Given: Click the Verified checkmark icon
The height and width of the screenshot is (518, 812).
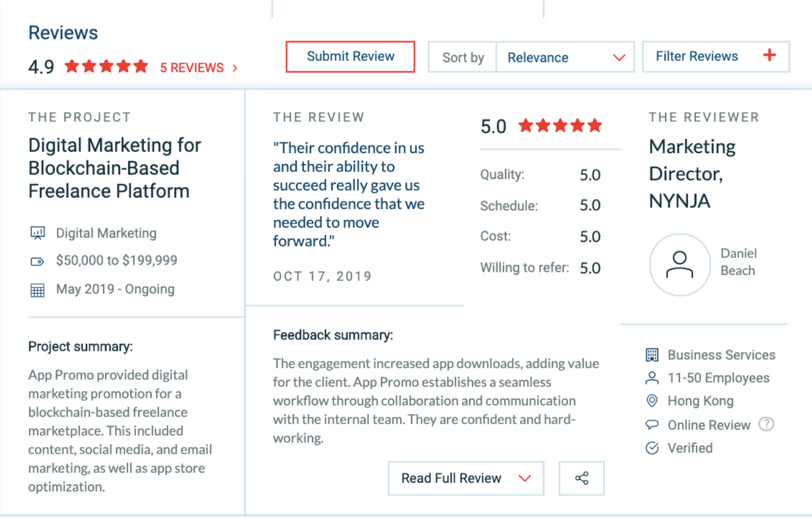Looking at the screenshot, I should pyautogui.click(x=653, y=448).
